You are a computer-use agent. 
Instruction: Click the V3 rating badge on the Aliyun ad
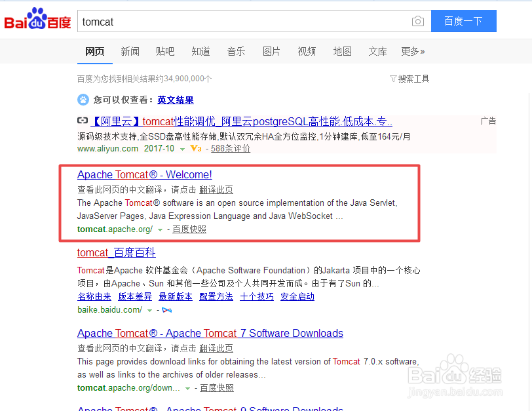[x=195, y=149]
